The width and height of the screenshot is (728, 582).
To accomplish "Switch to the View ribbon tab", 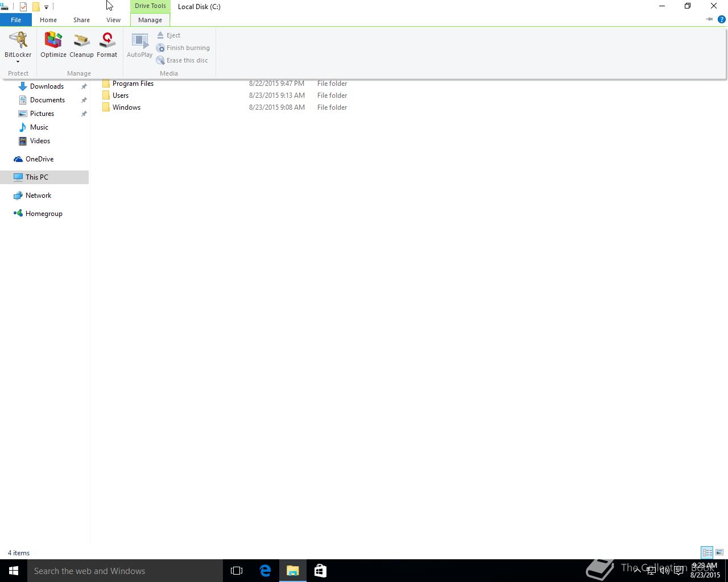I will [x=113, y=20].
